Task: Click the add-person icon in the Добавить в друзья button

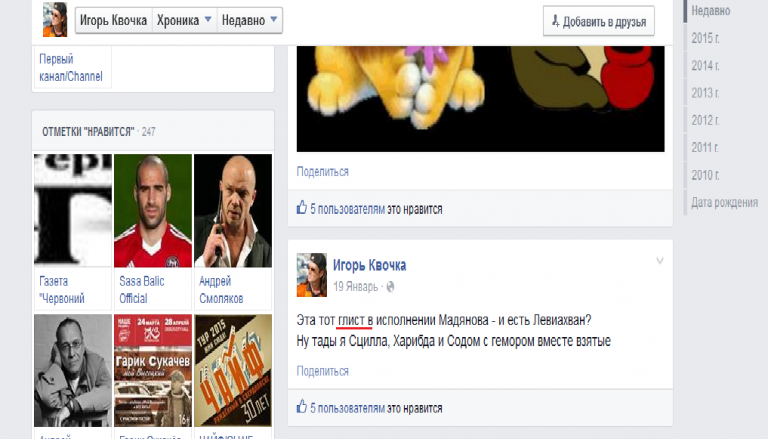Action: (x=555, y=21)
